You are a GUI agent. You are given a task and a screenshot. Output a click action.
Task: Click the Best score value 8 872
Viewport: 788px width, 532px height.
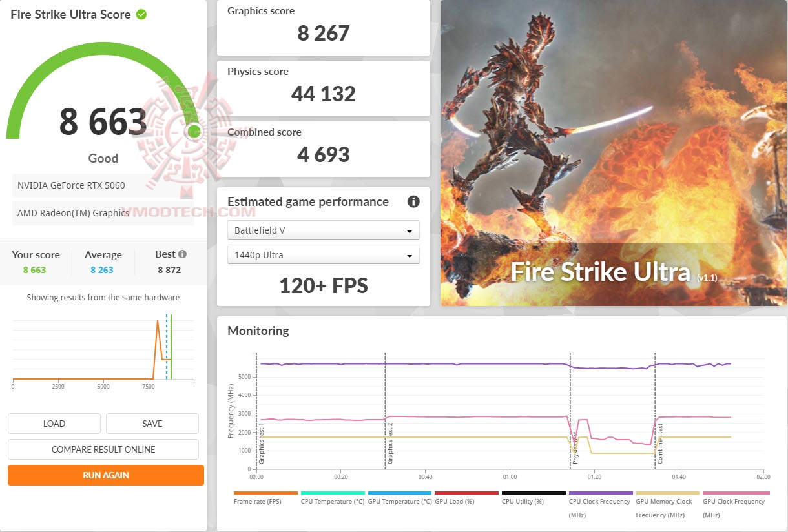169,270
